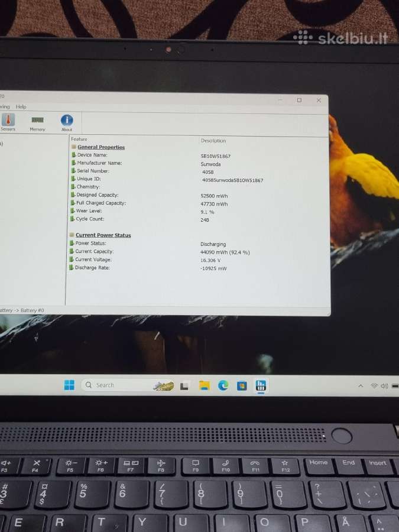
Task: Minimize the HWiNFO window
Action: (x=280, y=100)
